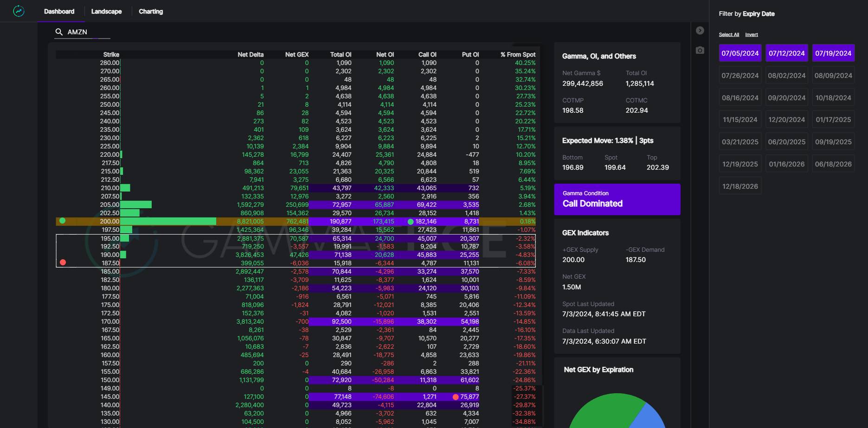Screen dimensions: 868x428
Task: Open the Dashboard tab
Action: [x=59, y=11]
